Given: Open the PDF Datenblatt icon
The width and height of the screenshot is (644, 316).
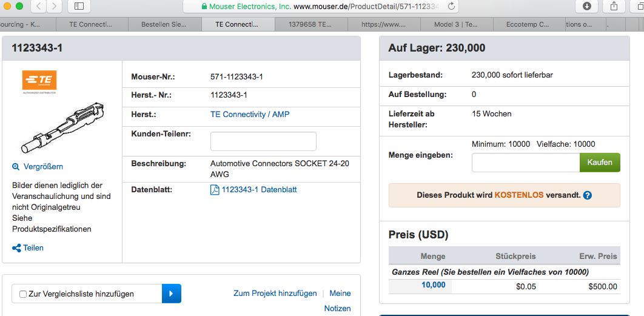Looking at the screenshot, I should (x=215, y=190).
